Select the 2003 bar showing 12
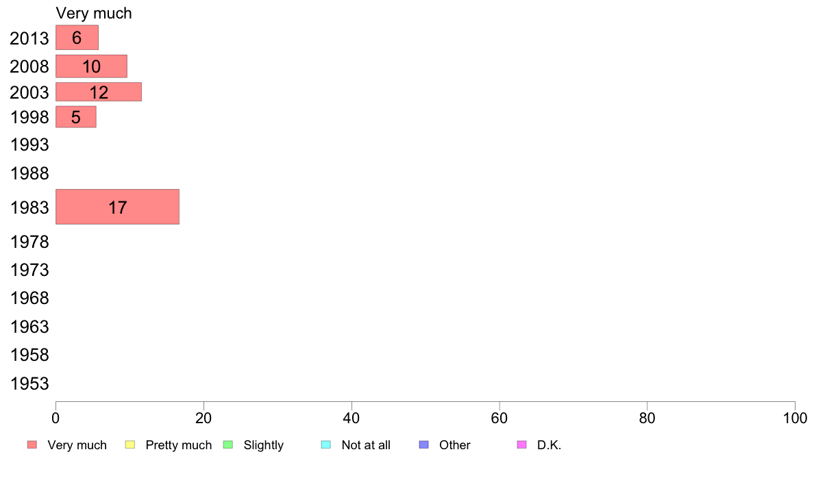The height and width of the screenshot is (504, 814). pyautogui.click(x=99, y=92)
